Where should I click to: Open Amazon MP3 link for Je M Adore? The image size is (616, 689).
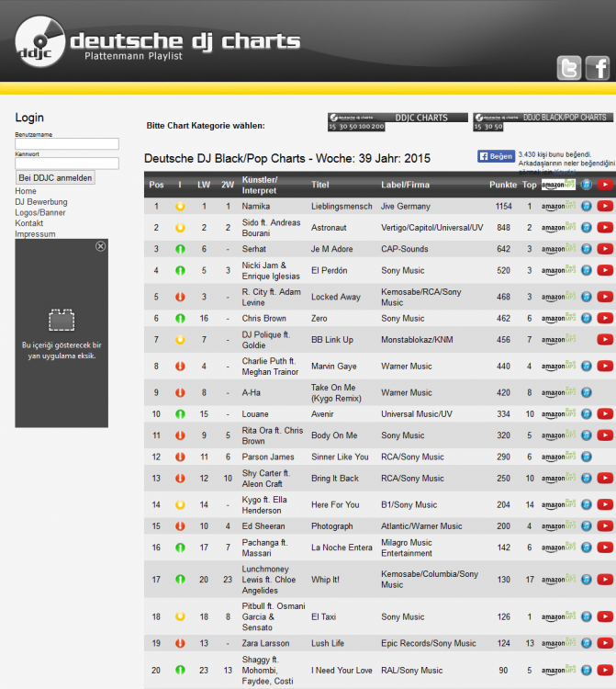coord(558,249)
